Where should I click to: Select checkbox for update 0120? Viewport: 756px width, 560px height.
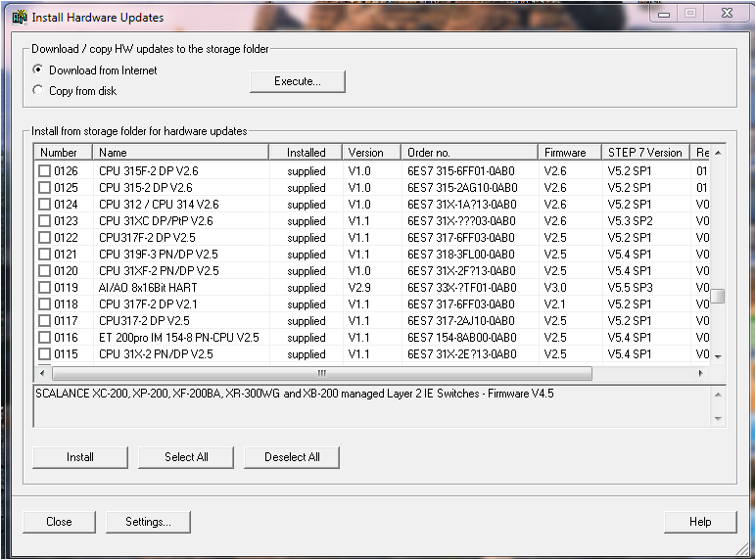tap(44, 271)
